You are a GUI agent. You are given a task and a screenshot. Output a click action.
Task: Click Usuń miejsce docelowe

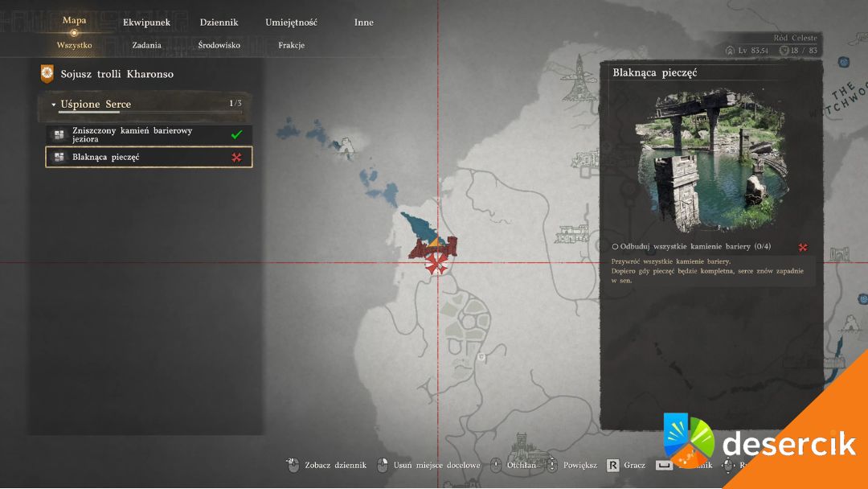[436, 465]
